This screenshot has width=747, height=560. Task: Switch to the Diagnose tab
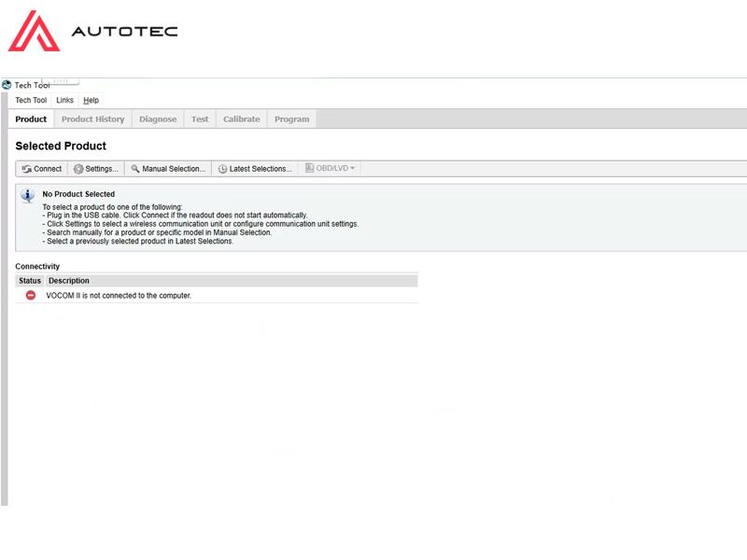(158, 119)
